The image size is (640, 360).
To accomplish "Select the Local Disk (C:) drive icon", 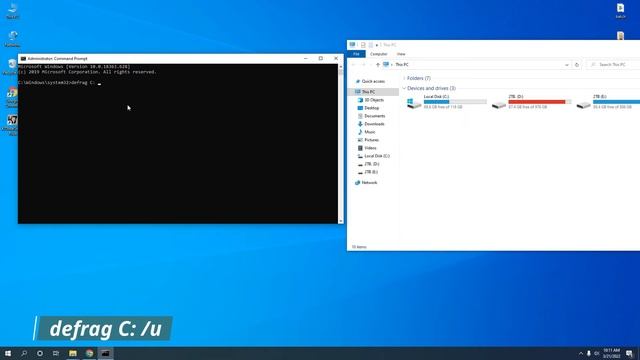I will click(414, 103).
